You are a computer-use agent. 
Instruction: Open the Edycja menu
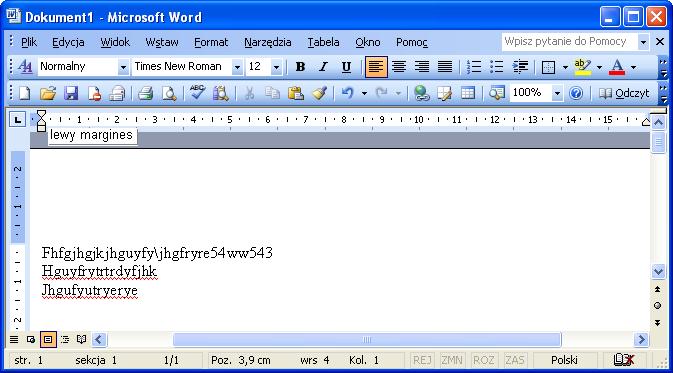68,42
